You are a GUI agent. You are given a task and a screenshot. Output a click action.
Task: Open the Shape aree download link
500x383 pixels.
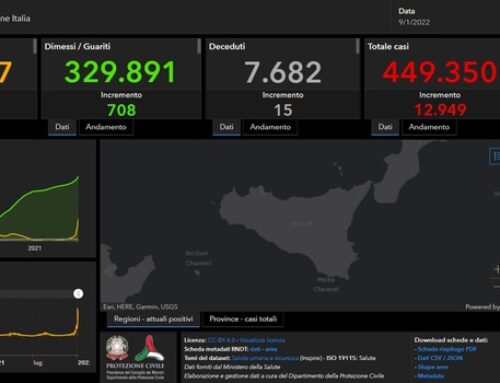(x=433, y=367)
